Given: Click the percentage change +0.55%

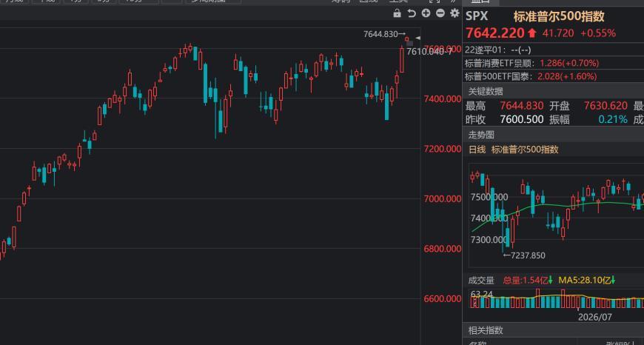Looking at the screenshot, I should coord(598,33).
